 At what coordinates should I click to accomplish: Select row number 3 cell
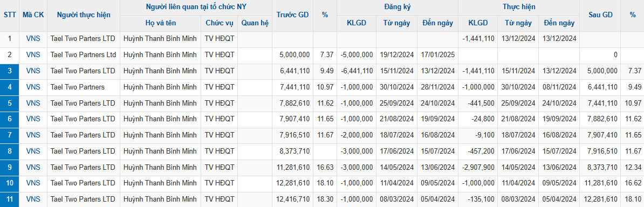pos(10,71)
